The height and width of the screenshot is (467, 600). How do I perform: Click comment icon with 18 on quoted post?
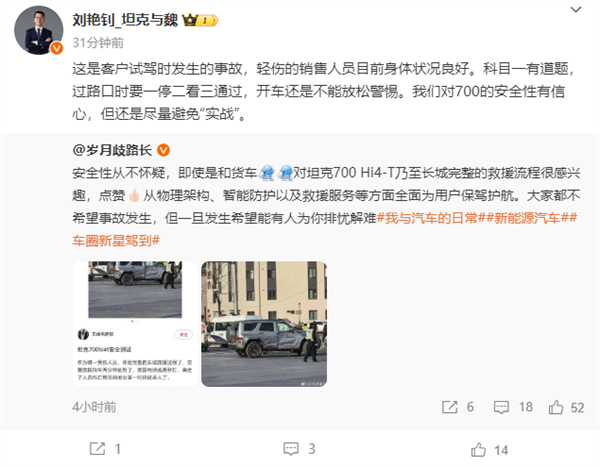tap(513, 407)
